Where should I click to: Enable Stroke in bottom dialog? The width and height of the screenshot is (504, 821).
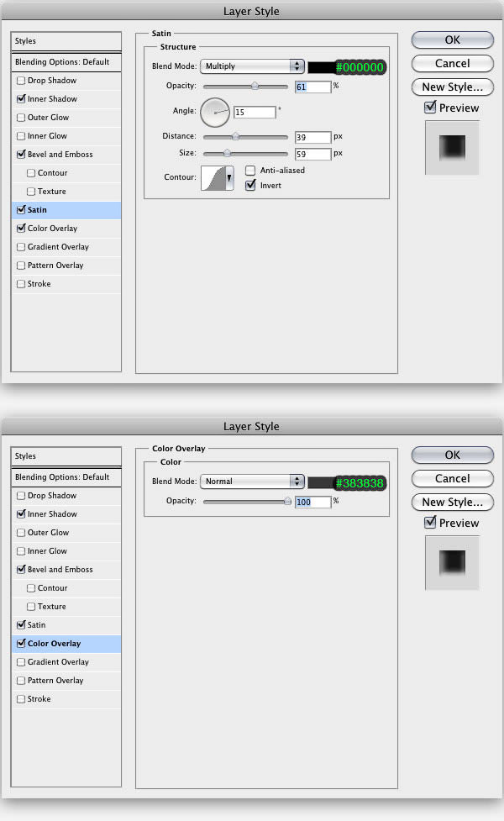point(21,699)
